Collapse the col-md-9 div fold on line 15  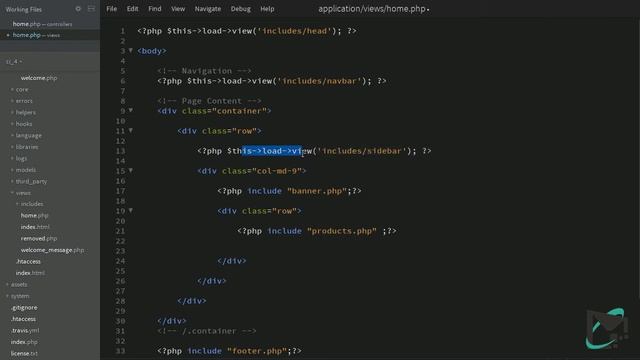click(x=131, y=170)
